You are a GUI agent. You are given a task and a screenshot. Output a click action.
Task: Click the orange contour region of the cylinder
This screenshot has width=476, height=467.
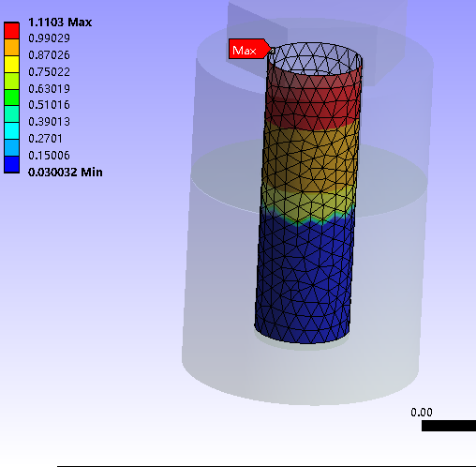[x=310, y=157]
